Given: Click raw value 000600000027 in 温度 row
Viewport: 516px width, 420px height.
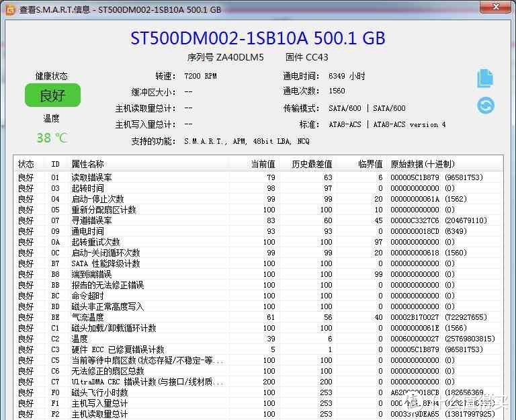Looking at the screenshot, I should click(415, 339).
